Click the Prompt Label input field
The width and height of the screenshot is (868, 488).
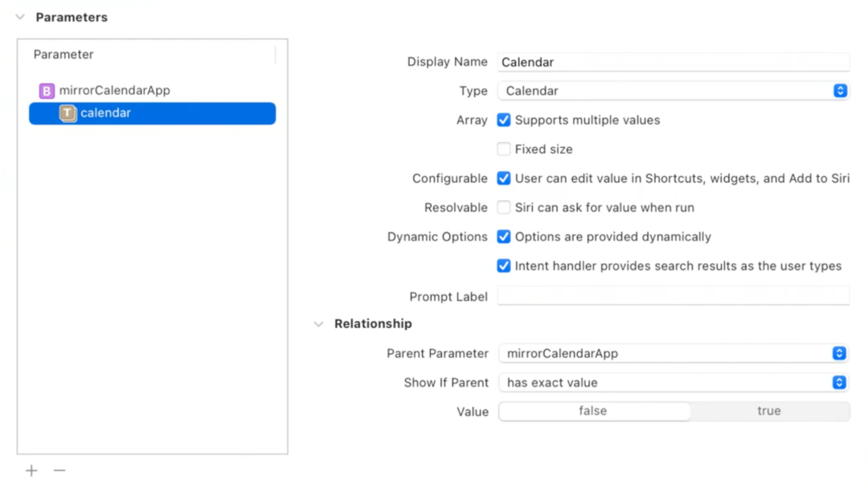coord(673,296)
